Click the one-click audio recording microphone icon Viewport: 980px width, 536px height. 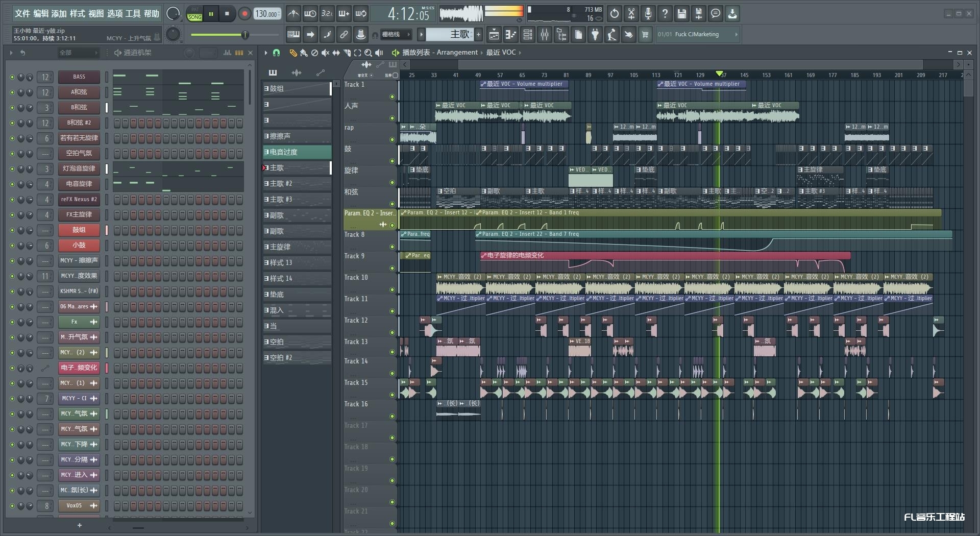tap(648, 14)
